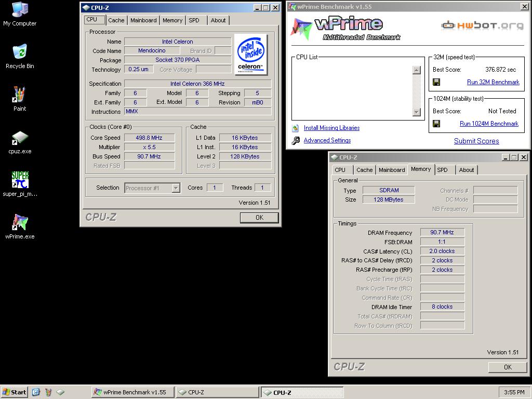
Task: Click the CAS# Latency 2.0 clocks value
Action: pyautogui.click(x=442, y=251)
